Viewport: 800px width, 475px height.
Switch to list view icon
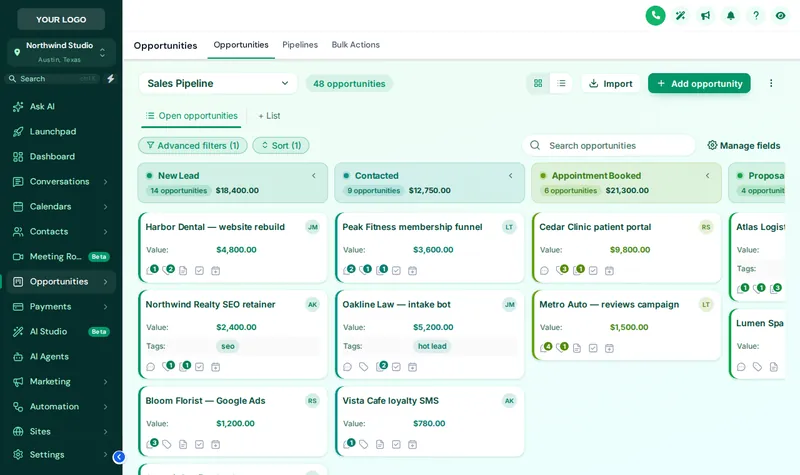[561, 83]
